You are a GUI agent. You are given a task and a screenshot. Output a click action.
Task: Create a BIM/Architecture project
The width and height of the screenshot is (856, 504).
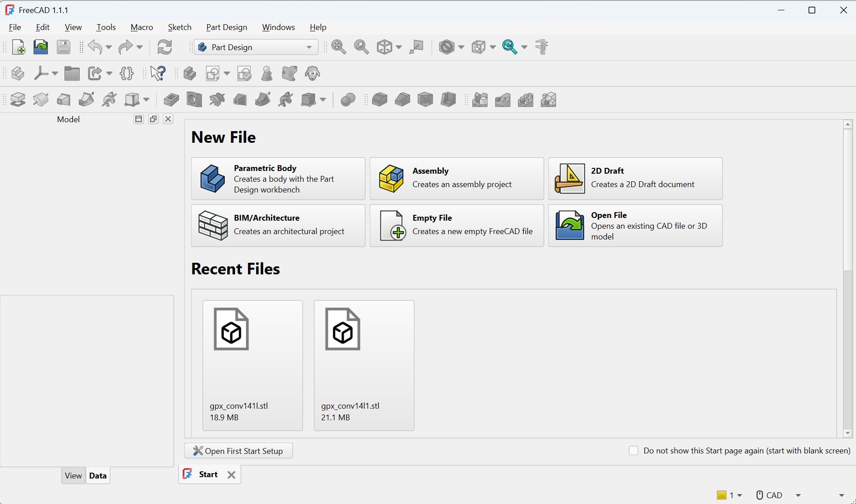coord(278,226)
